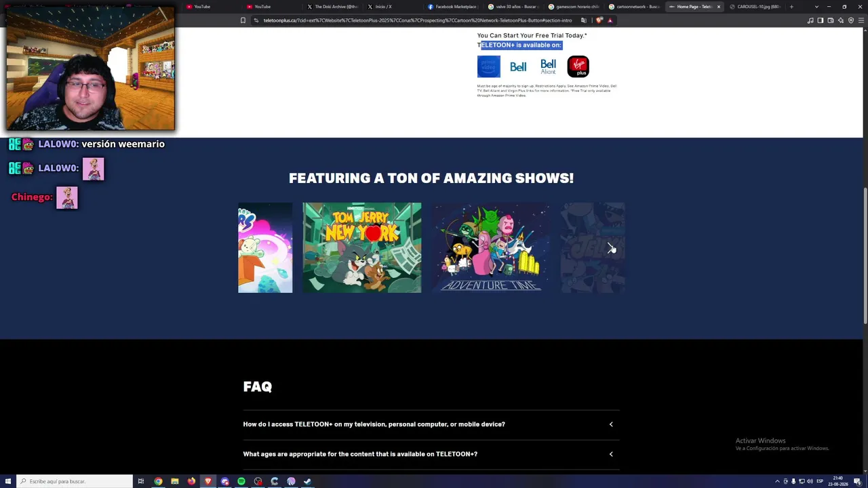Open the browser main menu icon
Viewport: 868px width, 488px height.
pos(861,20)
